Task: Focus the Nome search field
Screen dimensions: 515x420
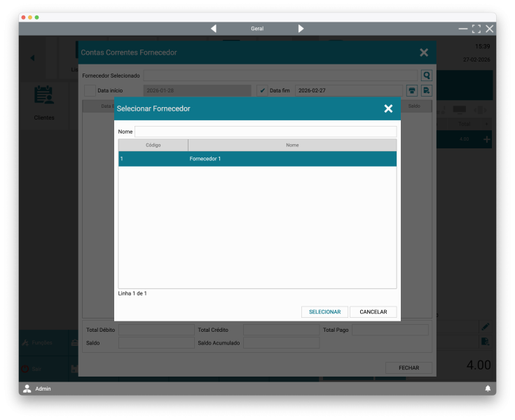Action: click(265, 132)
